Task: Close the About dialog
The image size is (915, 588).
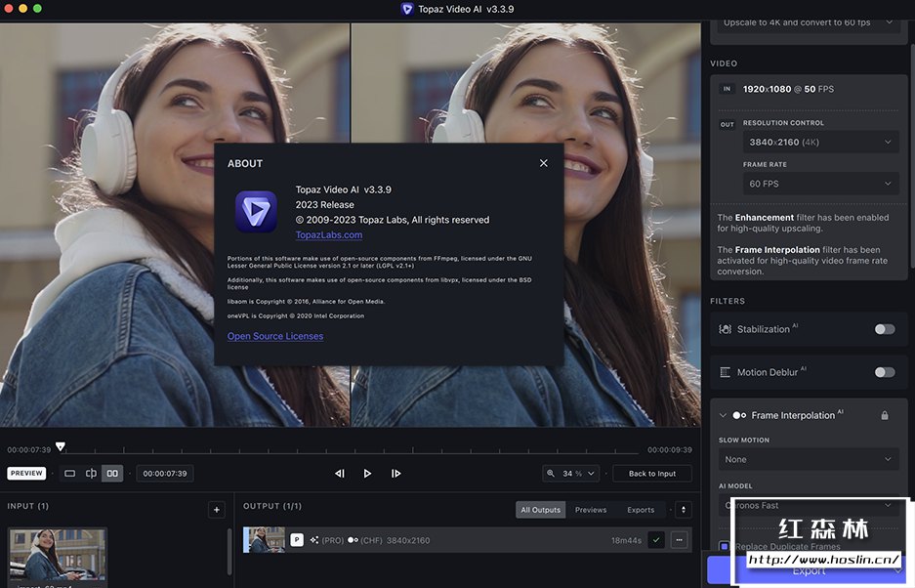Action: tap(544, 163)
